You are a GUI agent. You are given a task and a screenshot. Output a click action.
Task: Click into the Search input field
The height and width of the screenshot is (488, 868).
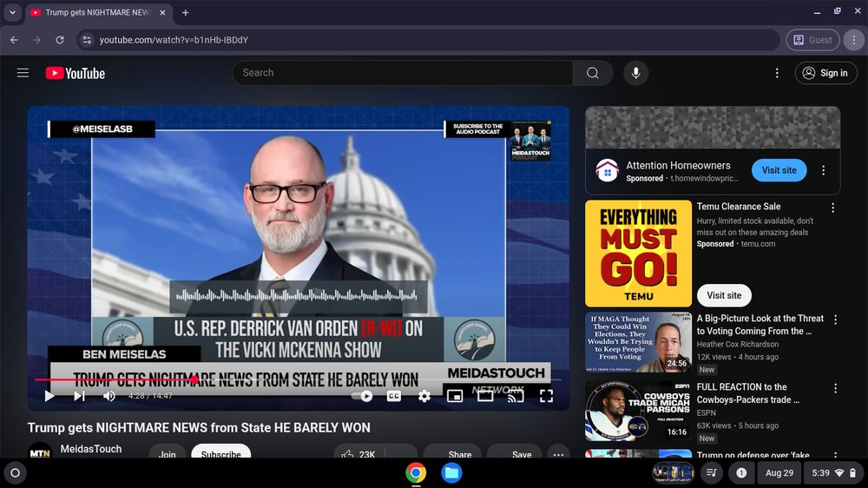click(x=403, y=73)
